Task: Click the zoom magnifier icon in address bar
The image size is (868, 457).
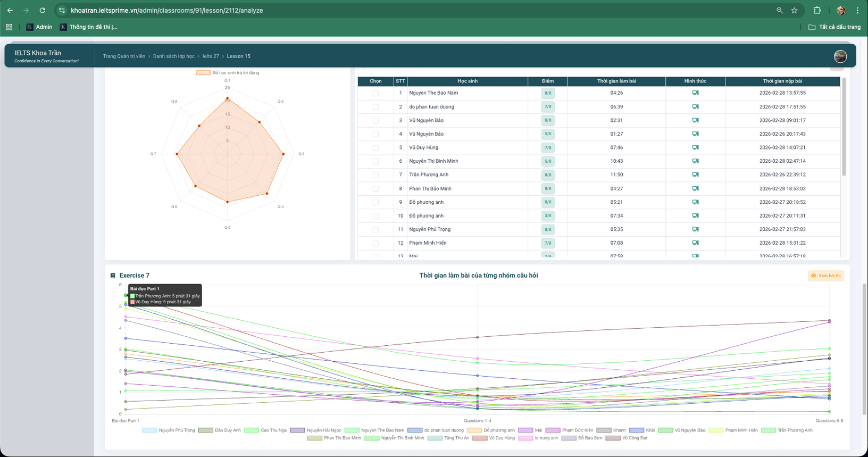Action: (x=779, y=10)
